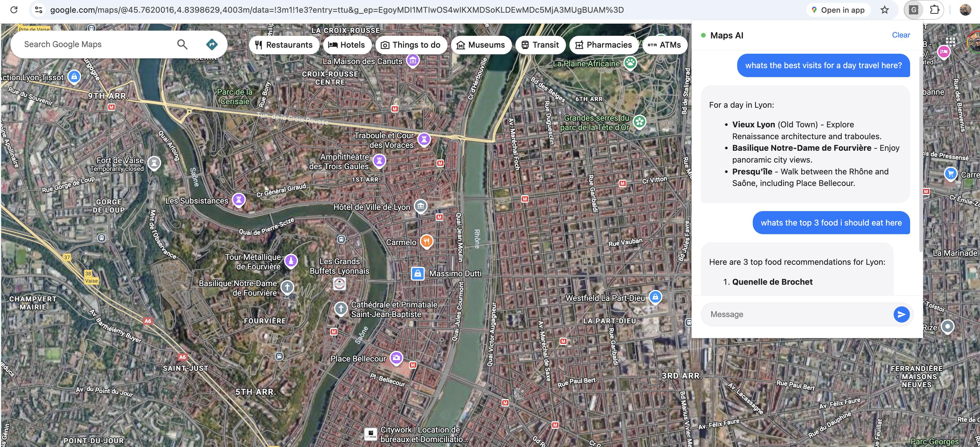Click the search magnifier icon in Google Maps
The image size is (980, 447).
182,44
